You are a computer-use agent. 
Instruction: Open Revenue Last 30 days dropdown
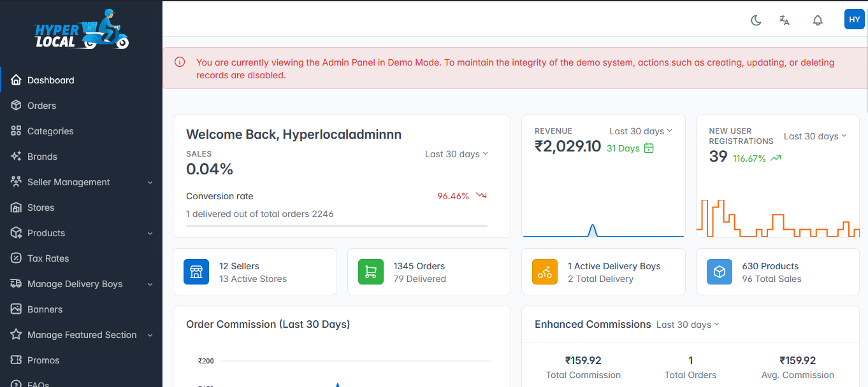(x=640, y=131)
